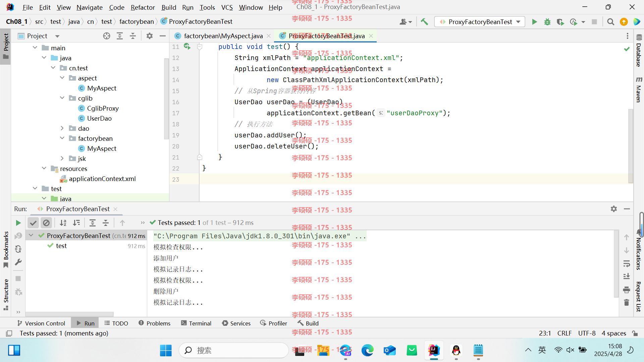Image resolution: width=644 pixels, height=362 pixels.
Task: Click the run-test gutter icon on line 11
Action: click(x=187, y=47)
